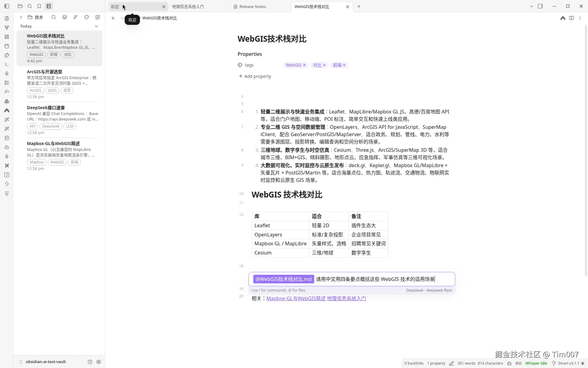Close the WebGIS技术栈对比 tab
The width and height of the screenshot is (588, 368).
pos(348,7)
